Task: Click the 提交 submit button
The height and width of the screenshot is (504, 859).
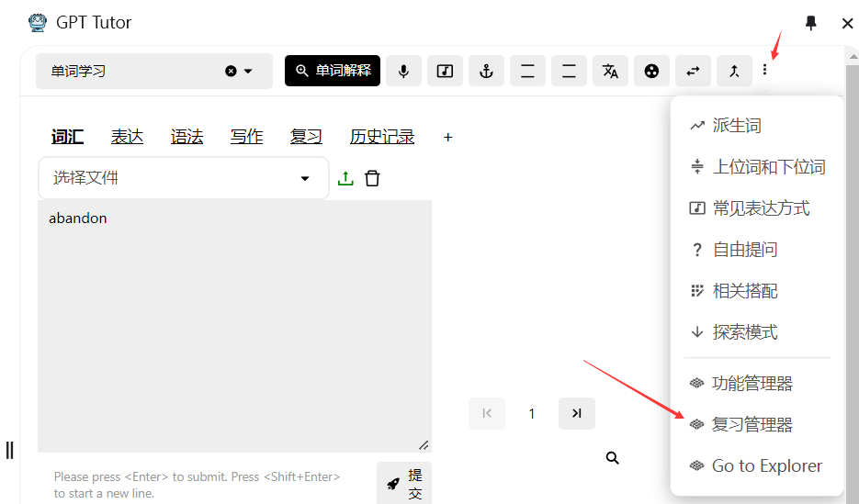Action: pos(404,483)
